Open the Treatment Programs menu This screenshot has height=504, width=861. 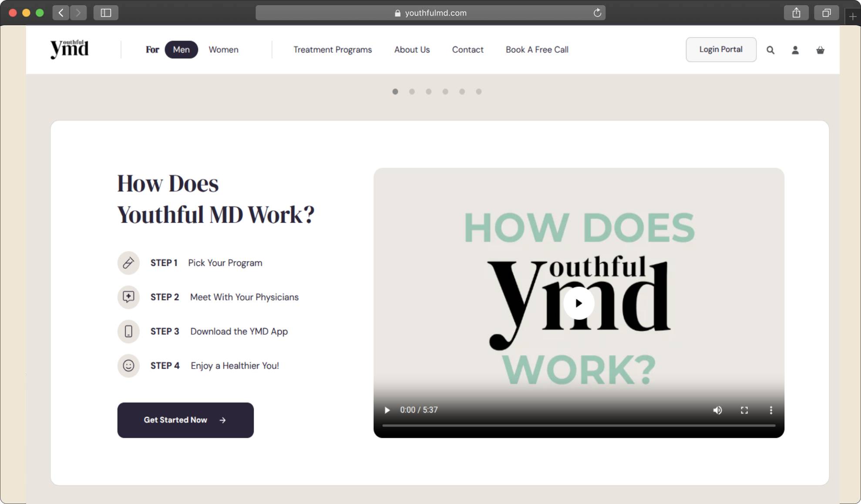(333, 50)
